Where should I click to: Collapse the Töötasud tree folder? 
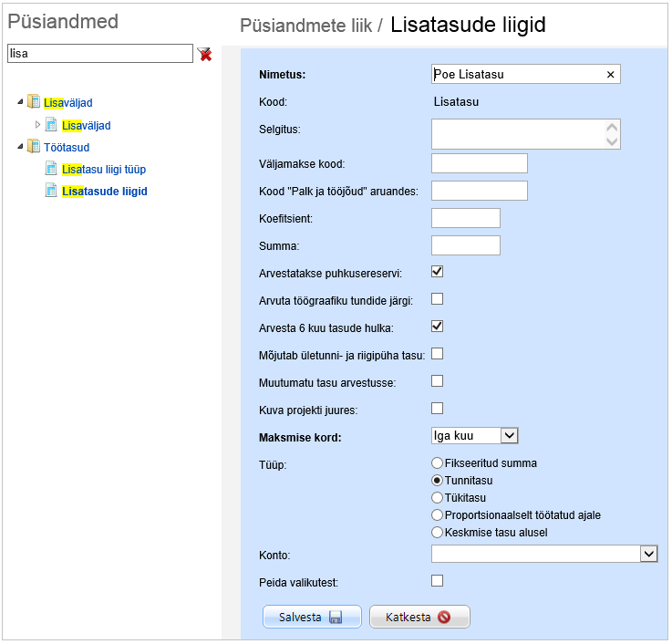pyautogui.click(x=20, y=147)
